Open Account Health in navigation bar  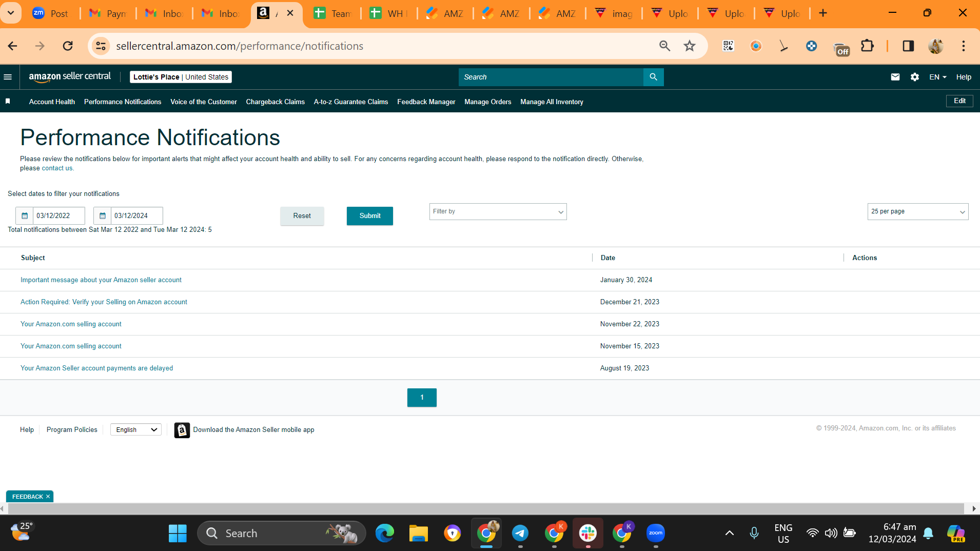52,102
